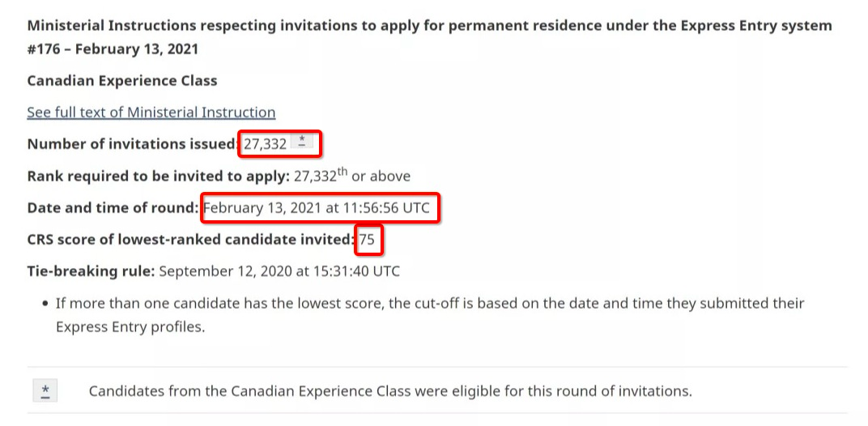Click the 'Number of invitations issued' label
The width and height of the screenshot is (868, 426).
(x=134, y=145)
